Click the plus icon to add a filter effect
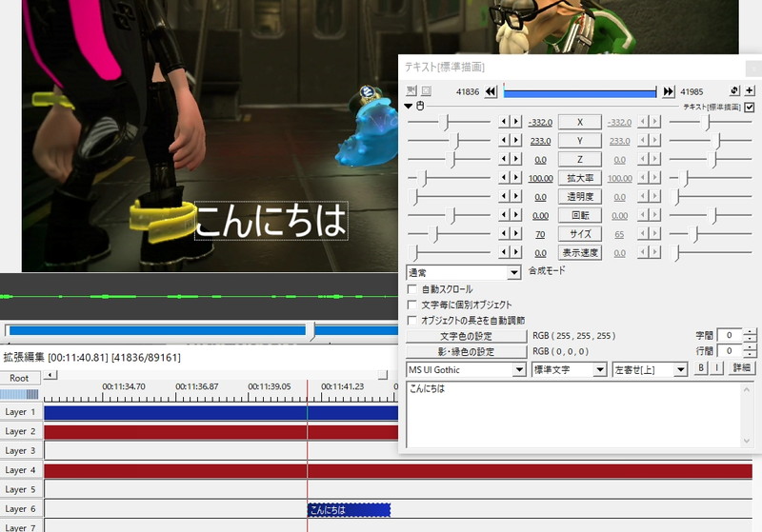The height and width of the screenshot is (532, 762). pyautogui.click(x=750, y=90)
